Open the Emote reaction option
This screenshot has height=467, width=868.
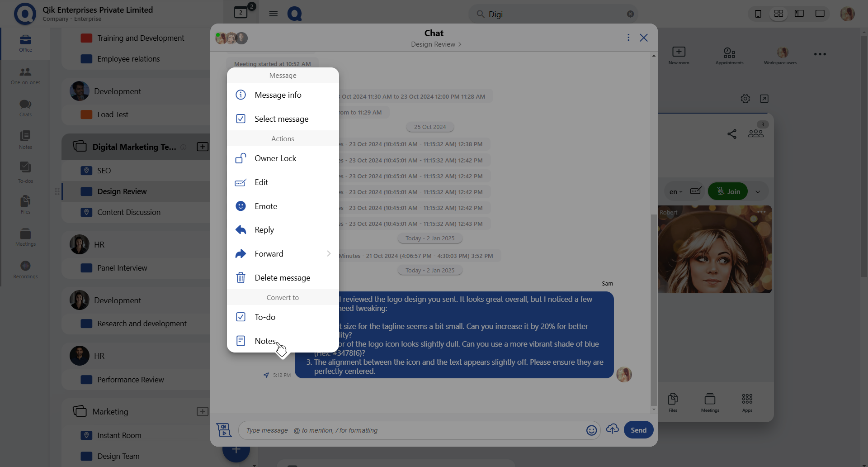(266, 206)
